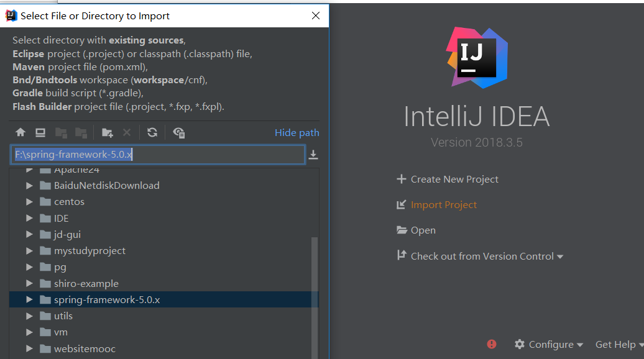
Task: Select the BaiduNetdiskDownload folder
Action: 163,186
